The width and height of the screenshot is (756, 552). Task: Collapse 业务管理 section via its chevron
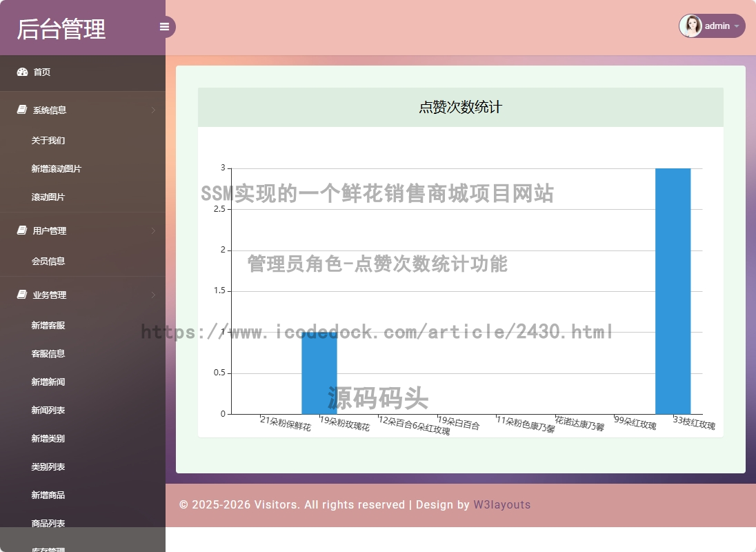click(153, 295)
